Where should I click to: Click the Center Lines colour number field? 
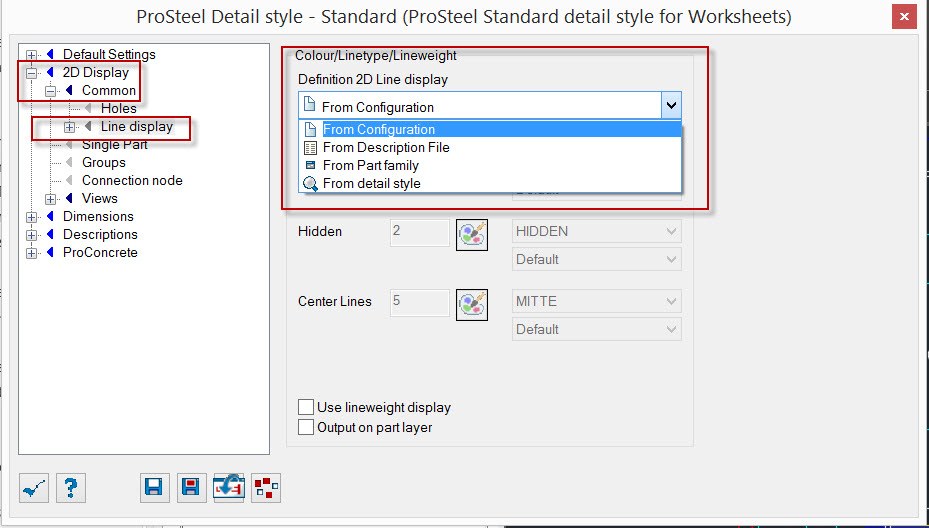[x=420, y=302]
